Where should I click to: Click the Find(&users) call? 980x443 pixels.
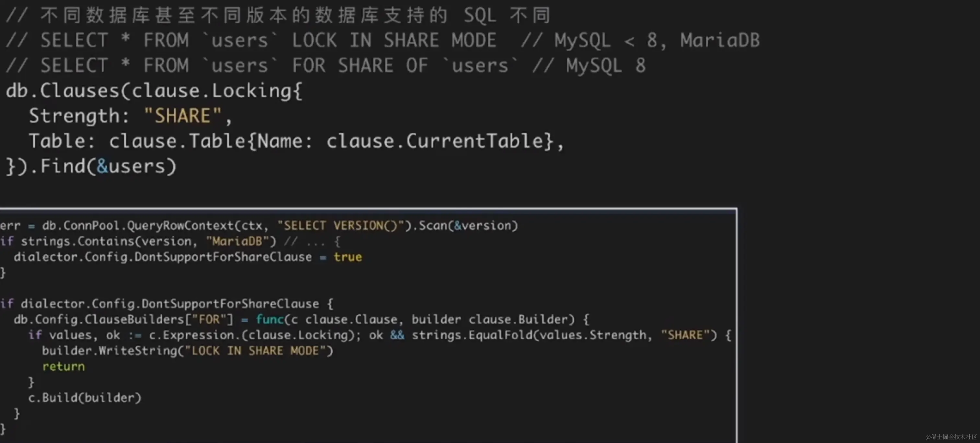coord(109,166)
